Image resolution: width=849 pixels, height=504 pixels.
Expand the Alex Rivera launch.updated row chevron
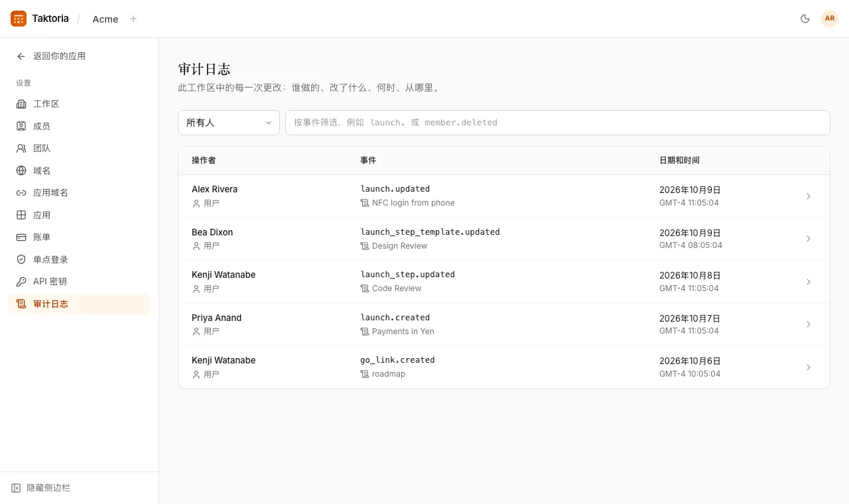pyautogui.click(x=808, y=196)
